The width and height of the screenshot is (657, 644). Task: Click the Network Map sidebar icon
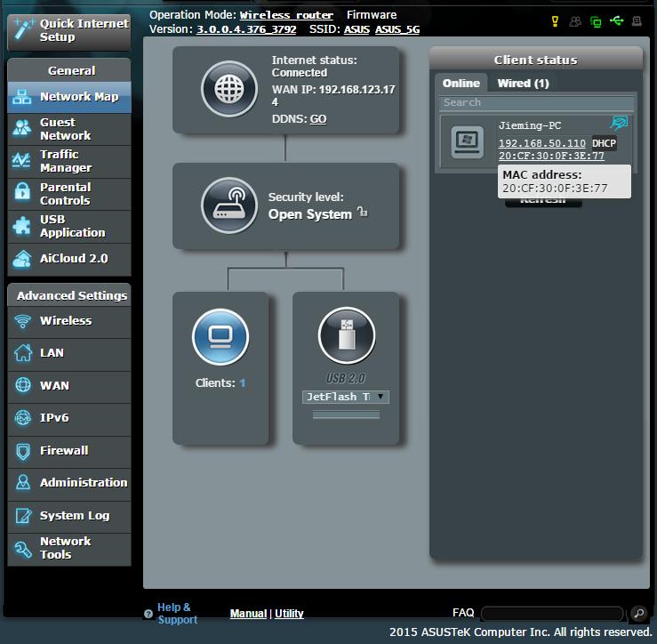pos(22,97)
